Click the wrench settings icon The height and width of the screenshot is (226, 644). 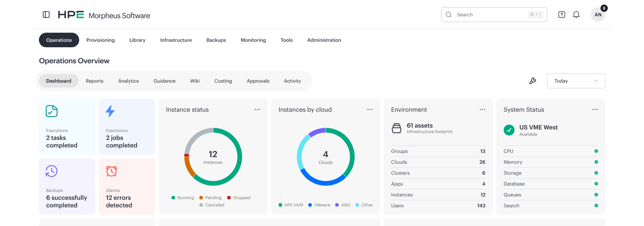(533, 81)
